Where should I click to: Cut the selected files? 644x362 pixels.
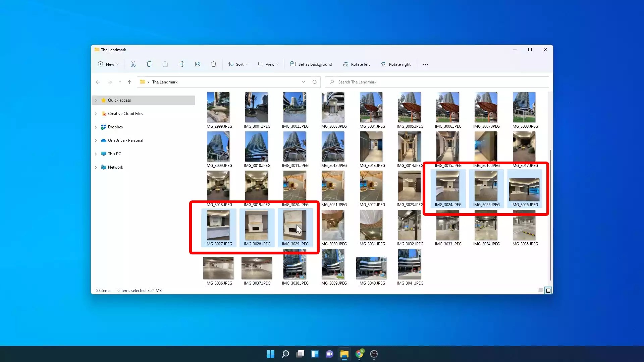133,64
